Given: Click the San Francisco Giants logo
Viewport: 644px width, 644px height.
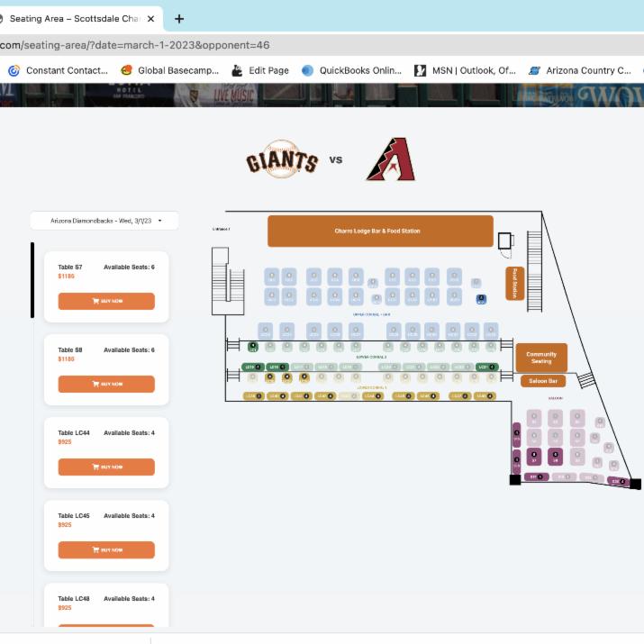Looking at the screenshot, I should coord(282,159).
